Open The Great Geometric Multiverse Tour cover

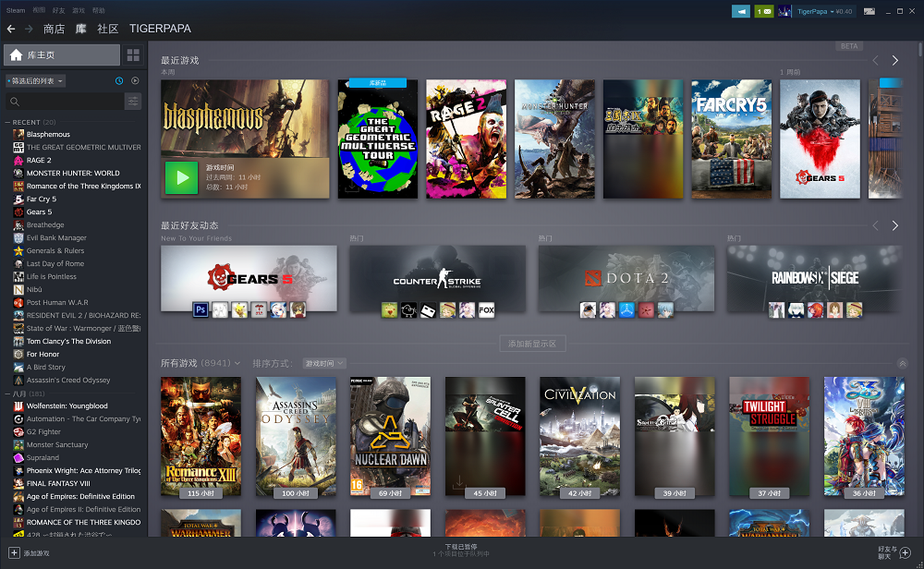pos(378,139)
